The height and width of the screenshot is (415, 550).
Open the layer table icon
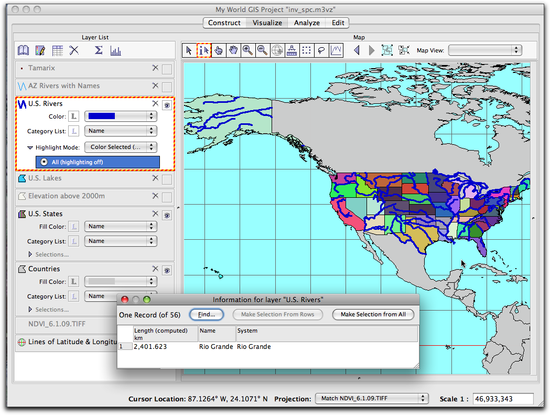coord(57,51)
